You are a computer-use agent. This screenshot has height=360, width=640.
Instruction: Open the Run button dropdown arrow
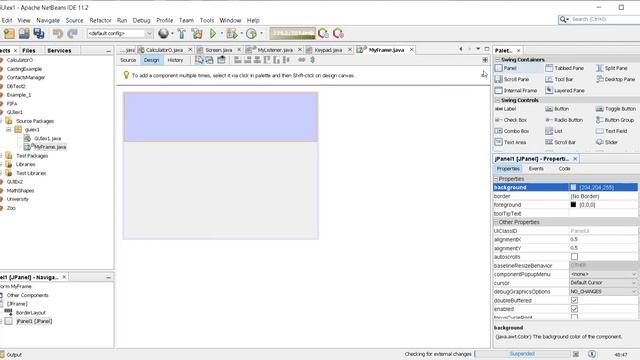221,33
